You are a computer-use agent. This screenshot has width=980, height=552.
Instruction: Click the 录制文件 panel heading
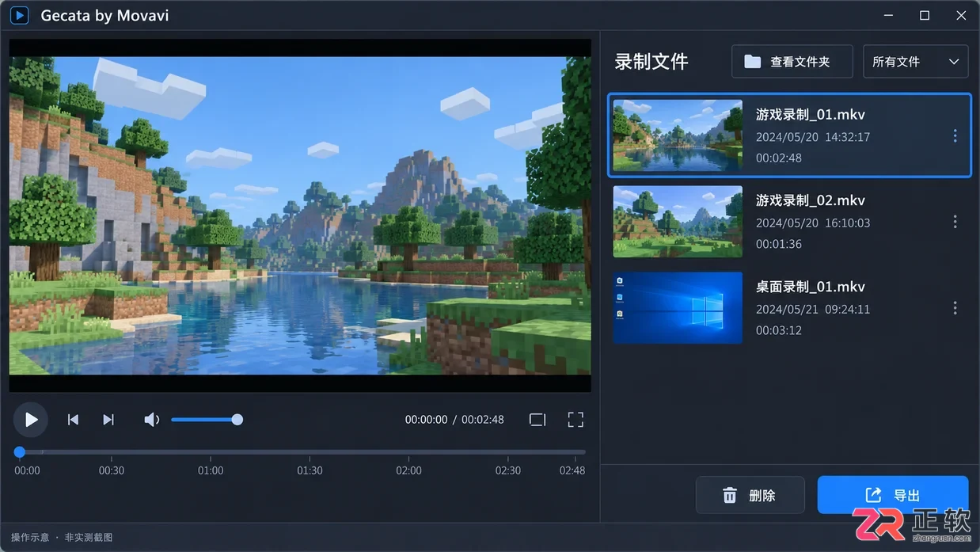[x=651, y=62]
